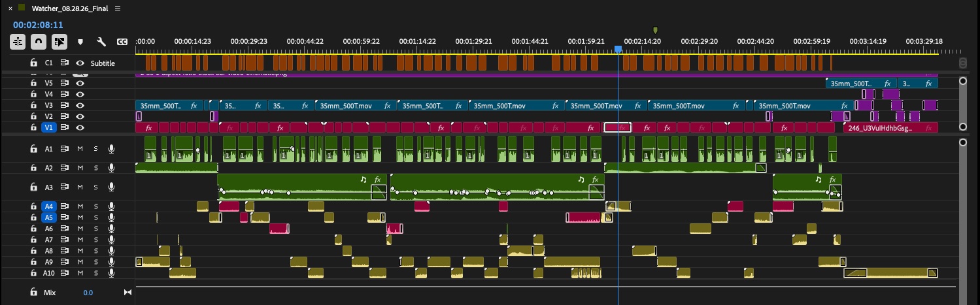980x305 pixels.
Task: Toggle lock on audio track A10
Action: 33,273
